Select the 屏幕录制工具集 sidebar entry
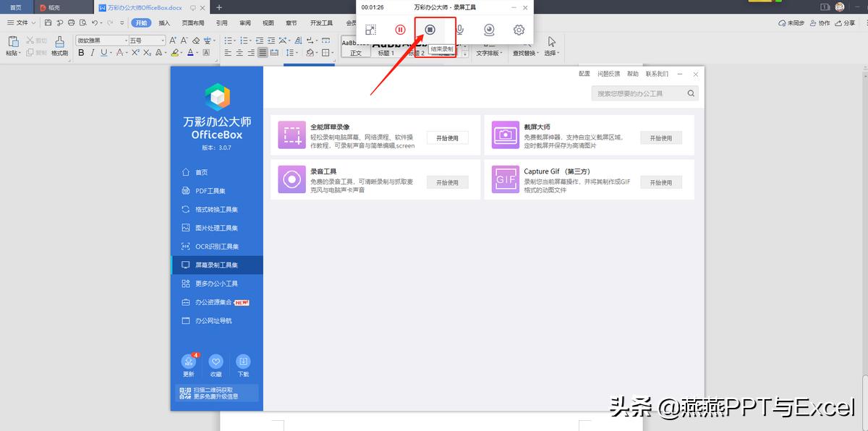Screen dimensions: 868x431 coord(216,265)
